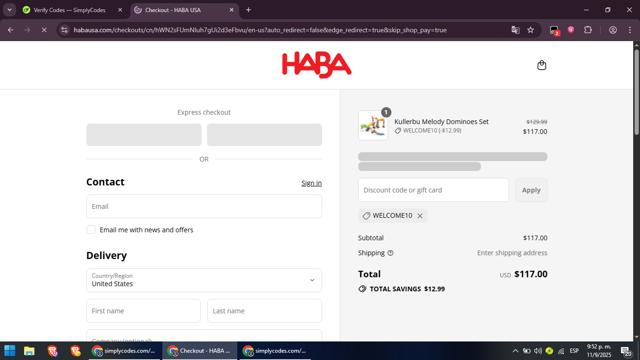The height and width of the screenshot is (360, 640).
Task: Click the extension icon with the red badge
Action: click(x=554, y=30)
